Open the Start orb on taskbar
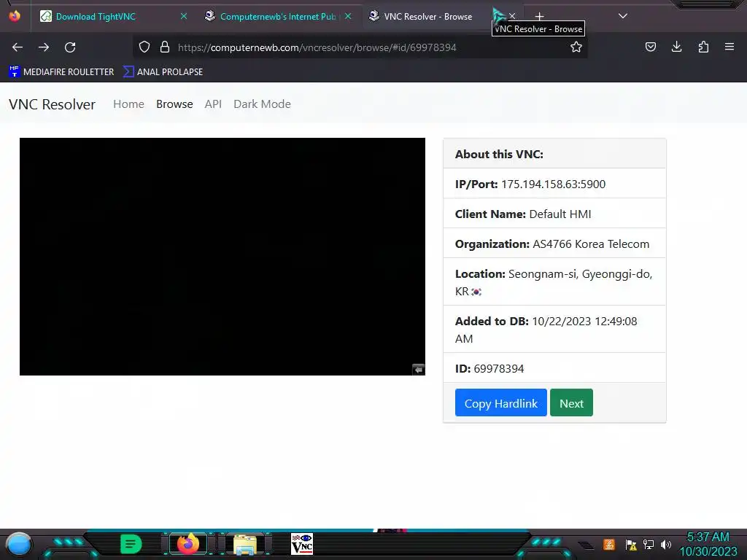This screenshot has height=560, width=747. [19, 544]
